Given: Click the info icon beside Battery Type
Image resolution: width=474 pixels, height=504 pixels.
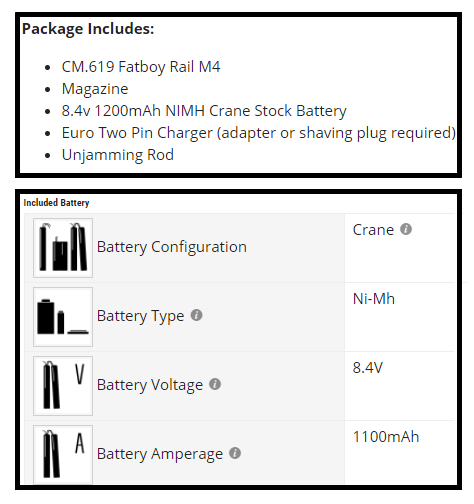Looking at the screenshot, I should point(196,315).
